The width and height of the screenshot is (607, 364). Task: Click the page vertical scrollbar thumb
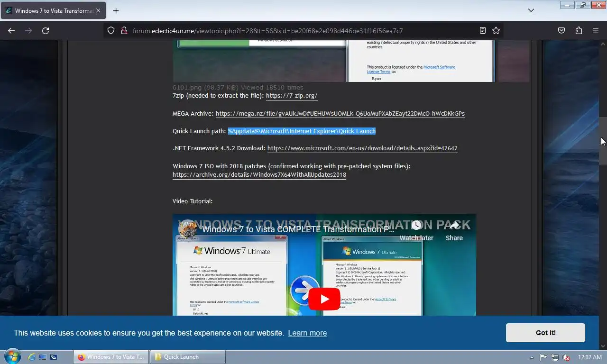coord(603,141)
